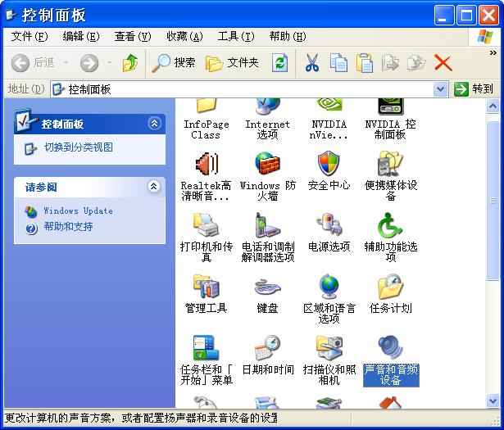Open the 编辑(E) menu
504x430 pixels.
tap(81, 36)
